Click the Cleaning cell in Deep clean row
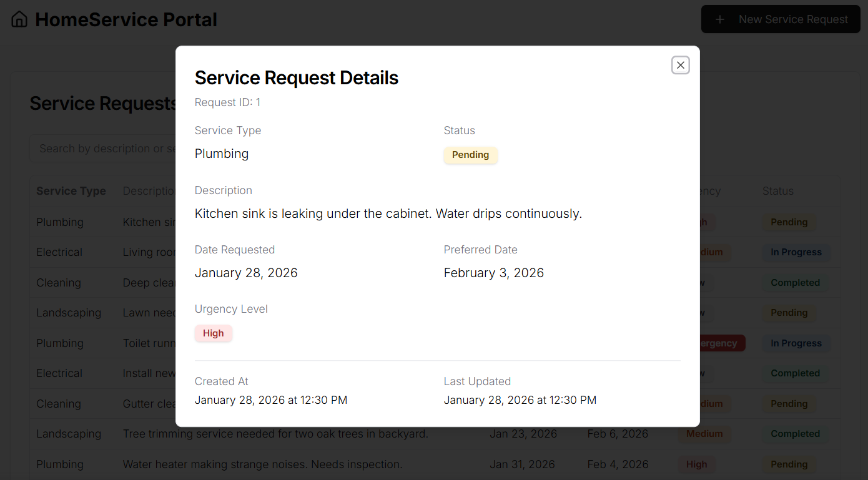The width and height of the screenshot is (868, 480). coord(59,283)
